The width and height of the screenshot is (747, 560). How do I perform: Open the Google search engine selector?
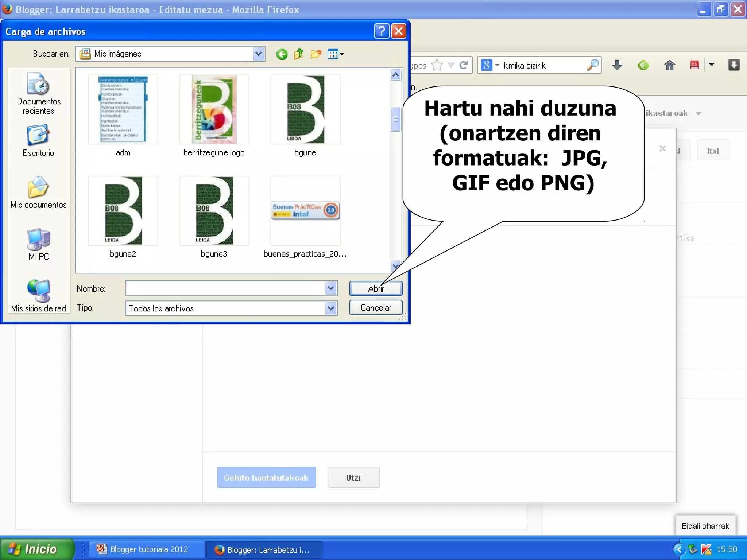(490, 65)
